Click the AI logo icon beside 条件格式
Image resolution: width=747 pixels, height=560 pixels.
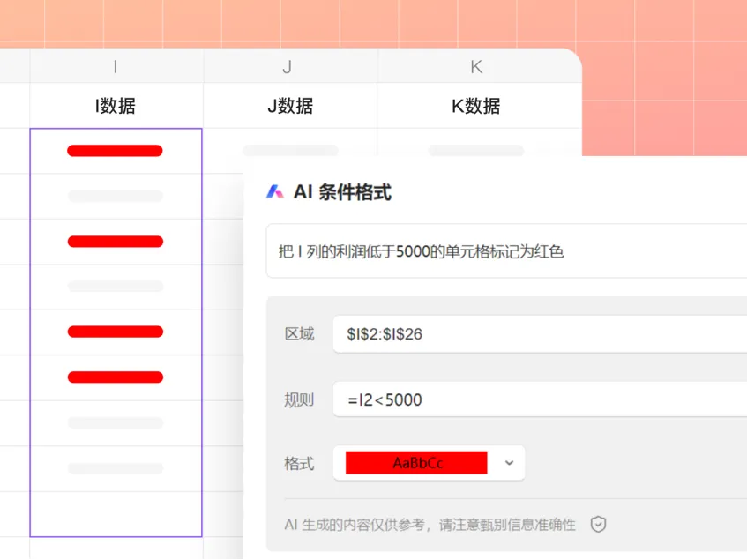click(275, 191)
